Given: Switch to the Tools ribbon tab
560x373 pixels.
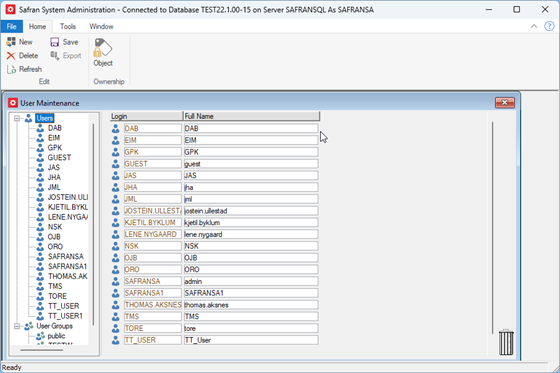Looking at the screenshot, I should click(68, 26).
